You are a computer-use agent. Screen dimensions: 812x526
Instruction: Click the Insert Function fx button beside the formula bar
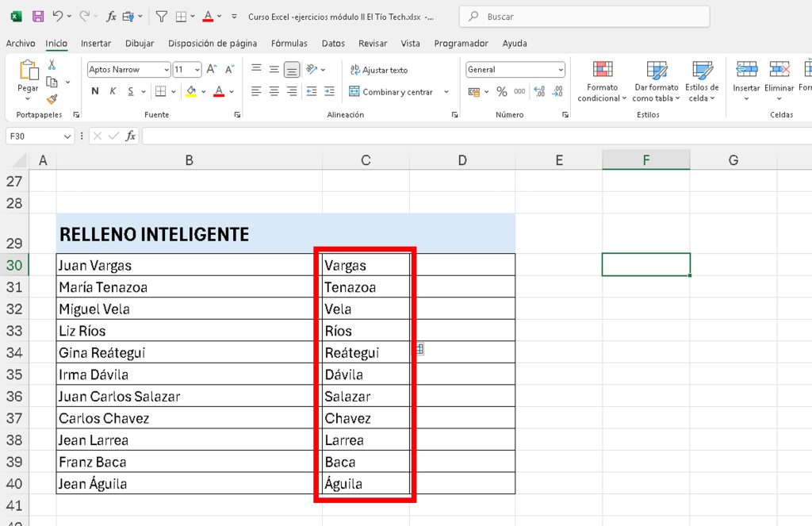point(131,136)
